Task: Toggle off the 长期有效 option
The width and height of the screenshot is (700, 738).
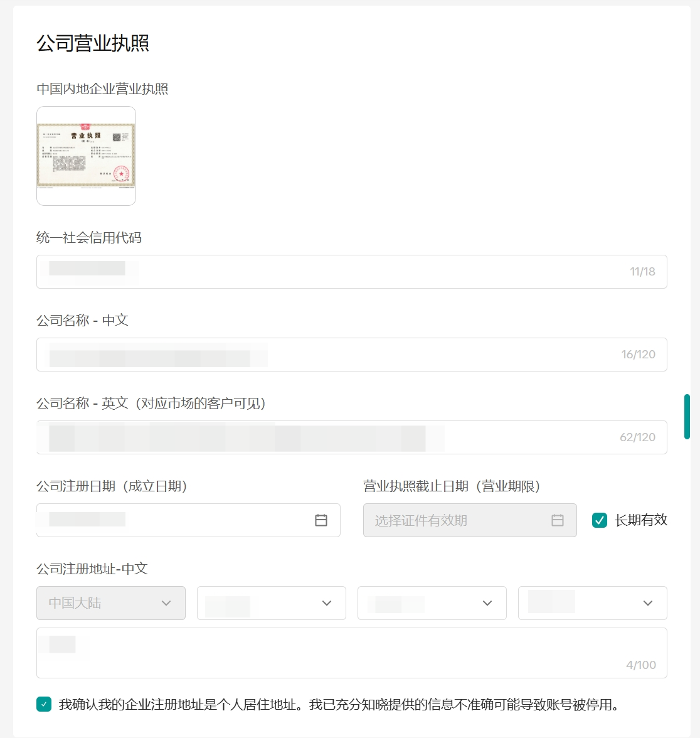Action: point(598,520)
